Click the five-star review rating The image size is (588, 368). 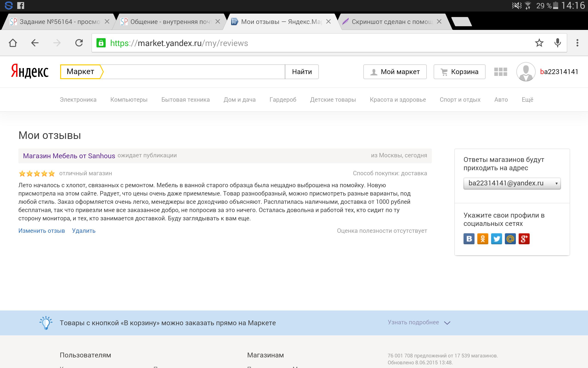(37, 173)
